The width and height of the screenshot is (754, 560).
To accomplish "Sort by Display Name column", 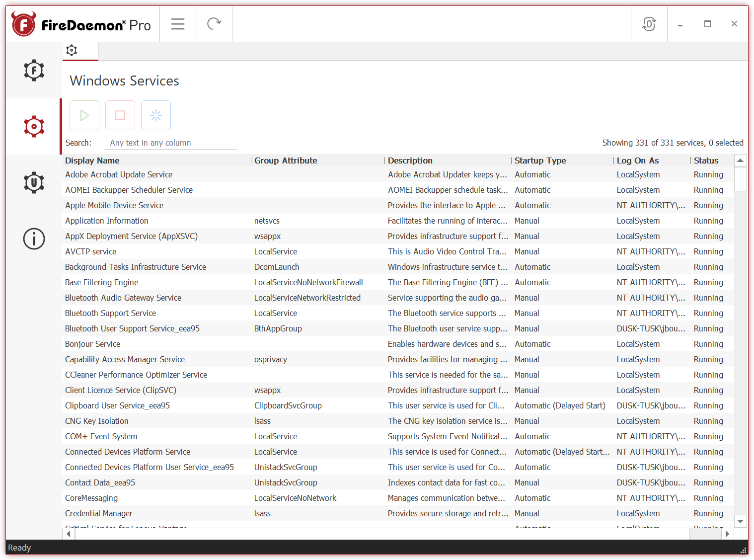I will tap(157, 160).
